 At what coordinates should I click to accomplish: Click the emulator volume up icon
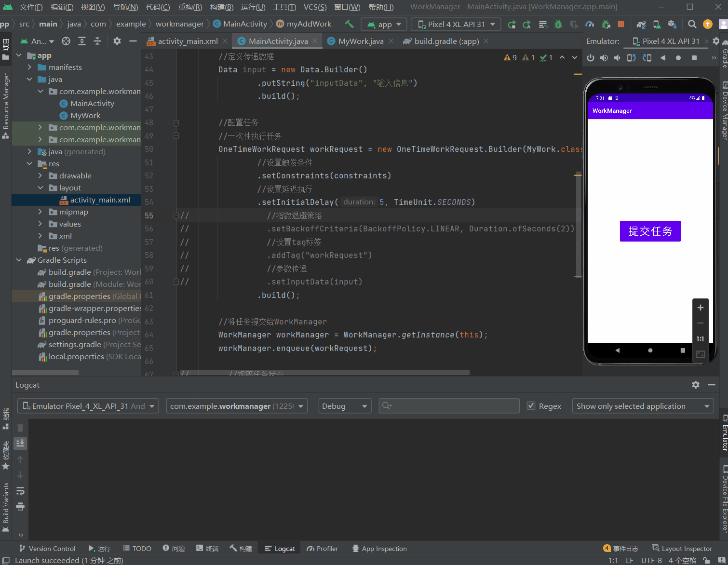(604, 58)
